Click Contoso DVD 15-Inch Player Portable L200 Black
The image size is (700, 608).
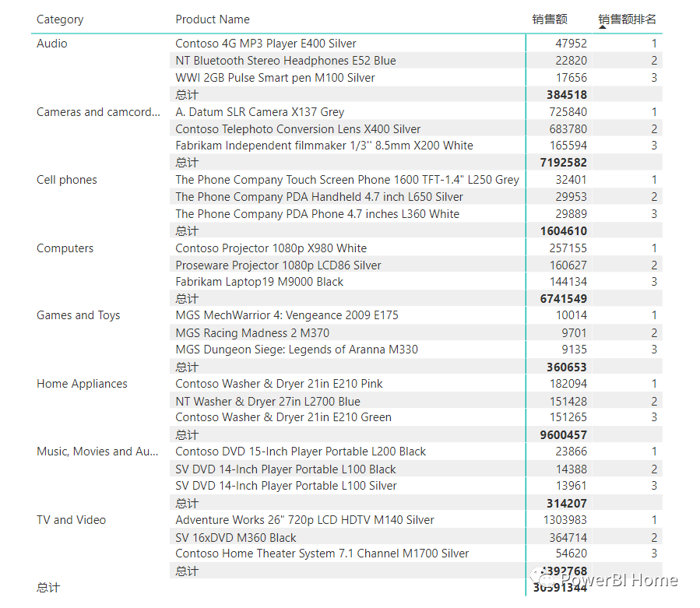coord(301,452)
